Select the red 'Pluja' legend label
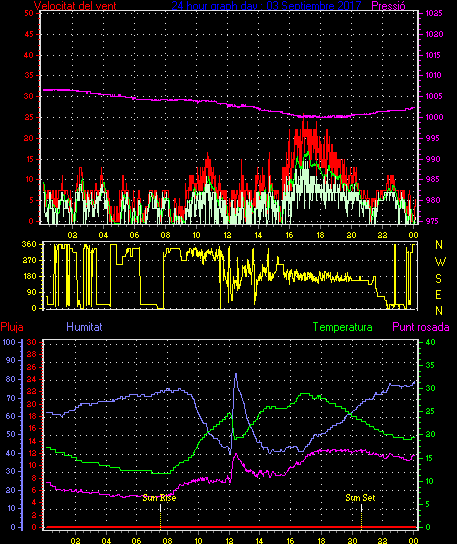The height and width of the screenshot is (544, 457). [x=12, y=327]
